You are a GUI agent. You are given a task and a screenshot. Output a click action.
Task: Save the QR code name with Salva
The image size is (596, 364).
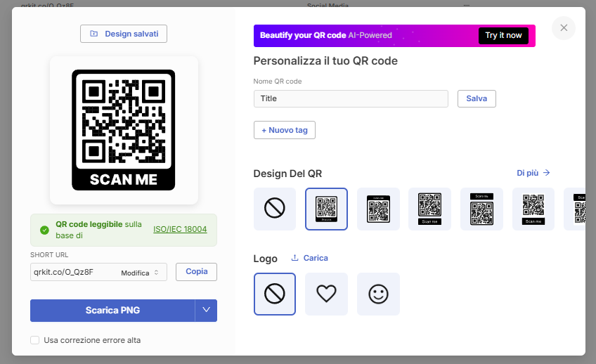tap(477, 99)
